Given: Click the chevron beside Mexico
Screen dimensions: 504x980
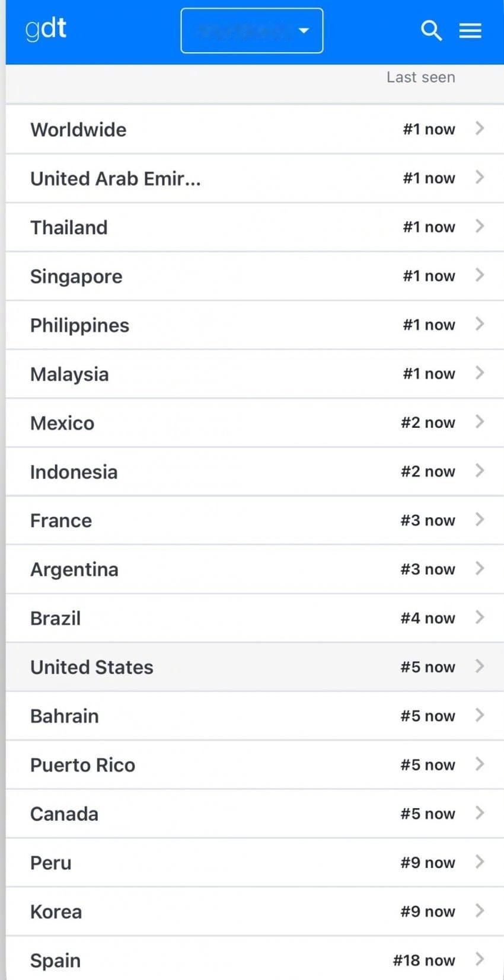Looking at the screenshot, I should [x=480, y=421].
